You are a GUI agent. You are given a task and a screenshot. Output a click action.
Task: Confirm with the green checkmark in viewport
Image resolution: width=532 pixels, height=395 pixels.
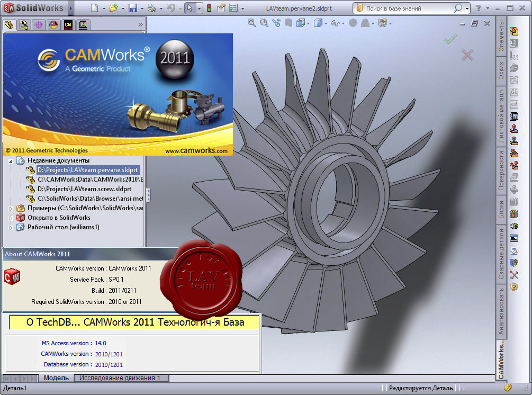coord(450,39)
